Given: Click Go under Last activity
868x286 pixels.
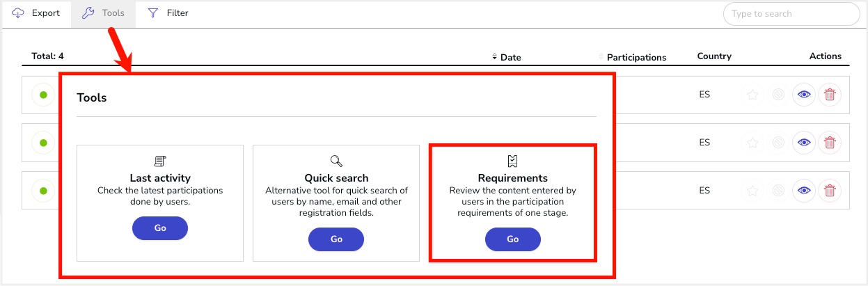Looking at the screenshot, I should tap(160, 228).
